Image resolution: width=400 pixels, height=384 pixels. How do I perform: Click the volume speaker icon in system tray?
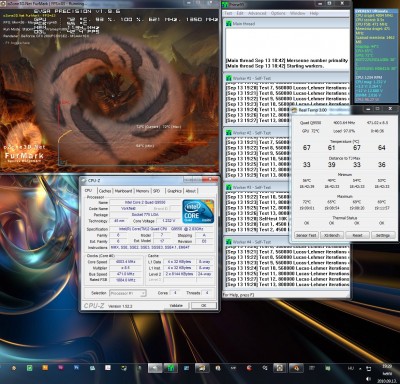click(368, 379)
